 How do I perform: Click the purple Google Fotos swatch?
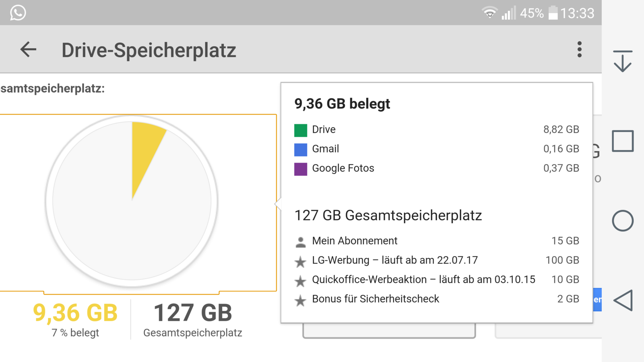(301, 169)
